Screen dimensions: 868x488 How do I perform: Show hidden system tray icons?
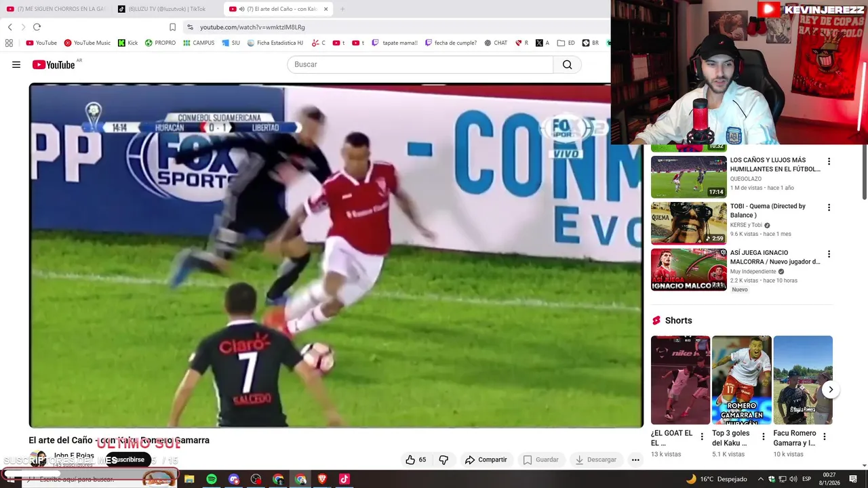click(760, 479)
